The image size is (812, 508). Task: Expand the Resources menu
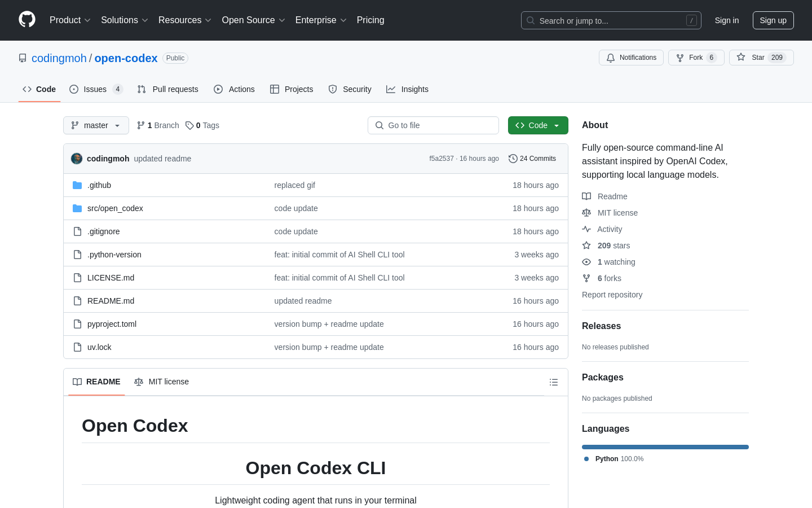tap(185, 20)
